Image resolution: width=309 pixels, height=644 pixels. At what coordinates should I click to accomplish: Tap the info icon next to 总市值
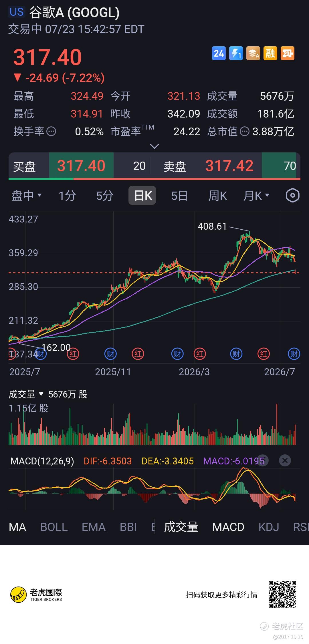(x=245, y=132)
